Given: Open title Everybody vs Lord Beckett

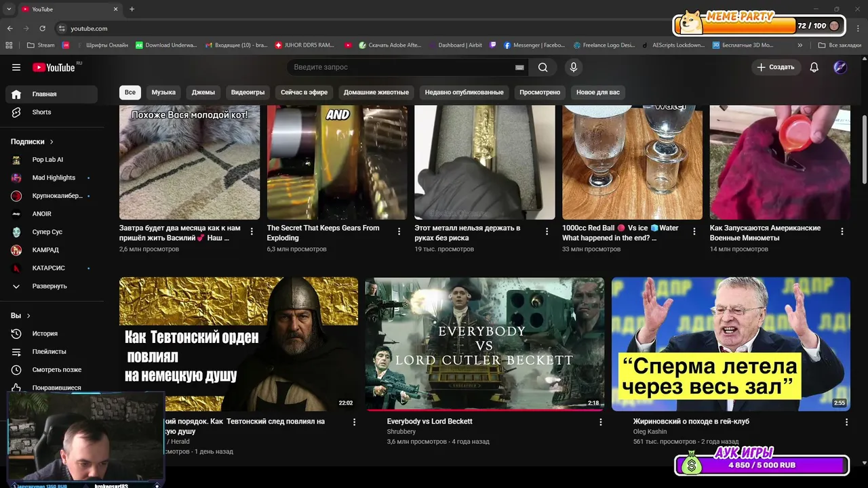Looking at the screenshot, I should 429,422.
